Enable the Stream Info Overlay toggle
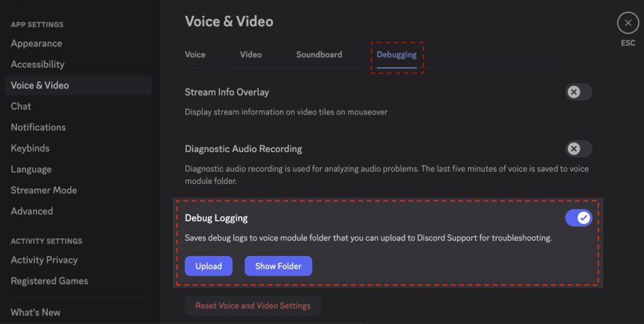 [x=578, y=92]
